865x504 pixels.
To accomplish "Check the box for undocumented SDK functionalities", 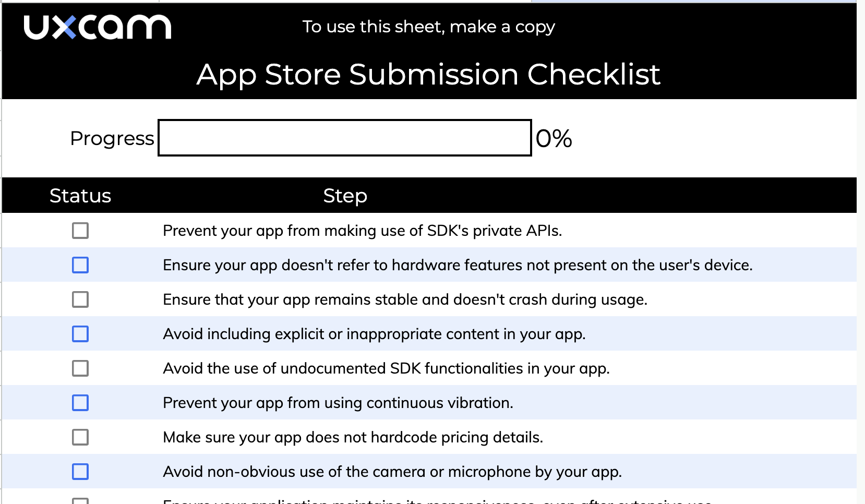I will coord(79,368).
